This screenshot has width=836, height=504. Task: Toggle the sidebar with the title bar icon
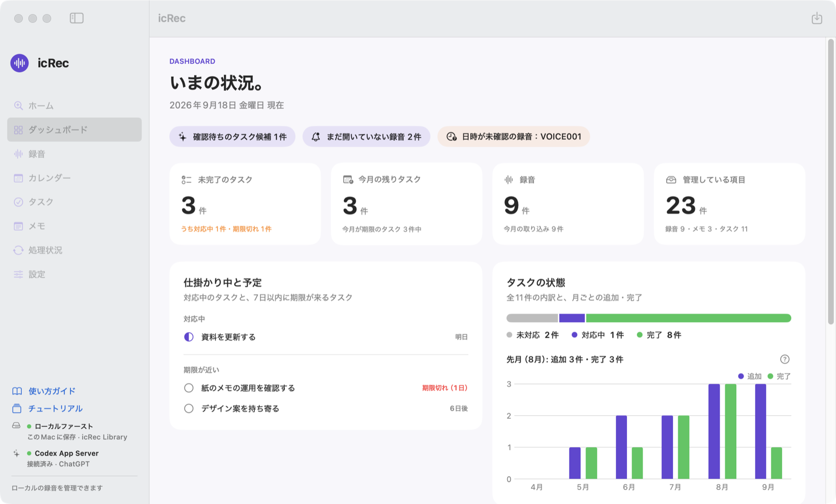pyautogui.click(x=77, y=18)
